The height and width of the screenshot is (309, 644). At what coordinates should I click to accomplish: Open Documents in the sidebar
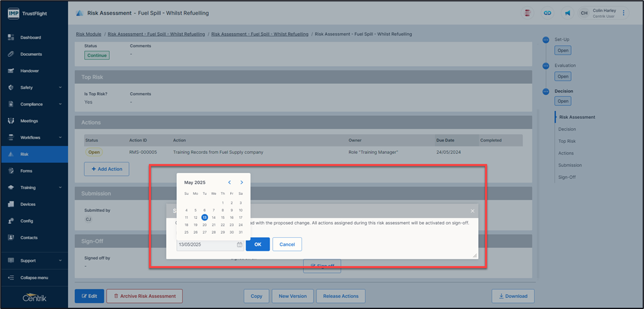(x=31, y=54)
